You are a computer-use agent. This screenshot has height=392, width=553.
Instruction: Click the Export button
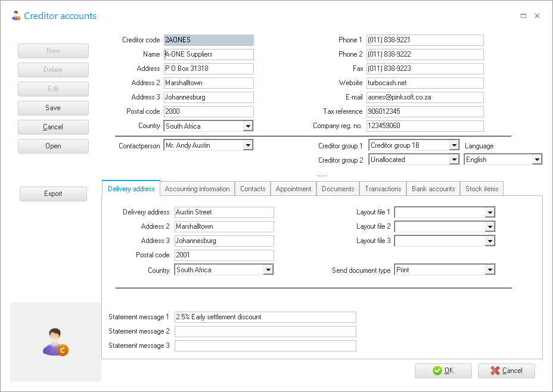tap(53, 194)
